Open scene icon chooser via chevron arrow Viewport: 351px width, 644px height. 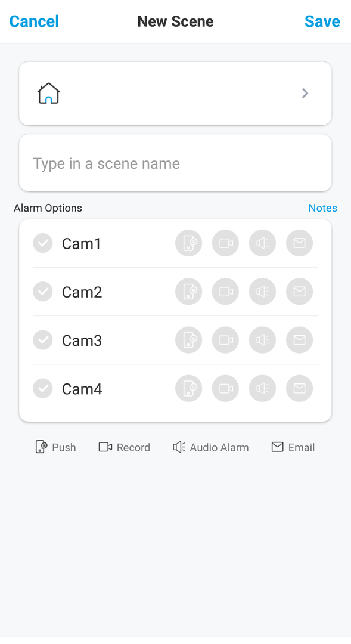click(x=305, y=94)
